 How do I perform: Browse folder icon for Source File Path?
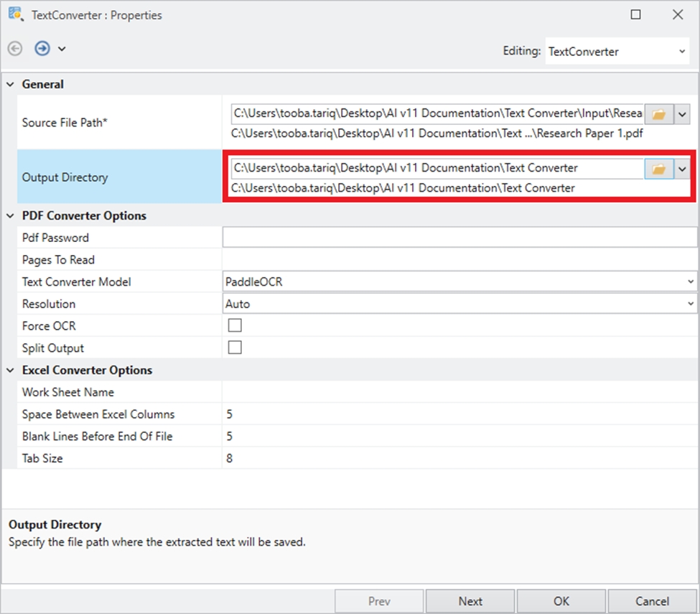coord(658,114)
